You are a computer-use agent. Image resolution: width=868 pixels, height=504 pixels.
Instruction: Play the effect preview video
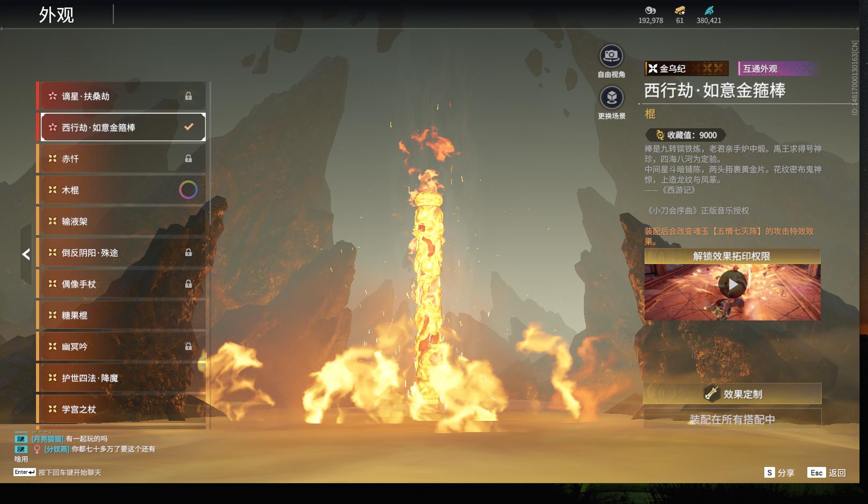(x=732, y=285)
